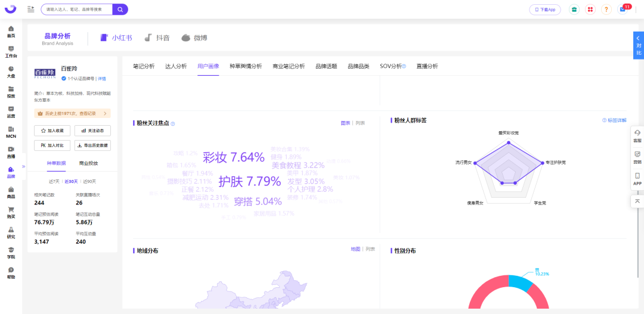Screen dimensions: 644x314
Task: Open the 学院 academy sidebar item
Action: [11, 253]
